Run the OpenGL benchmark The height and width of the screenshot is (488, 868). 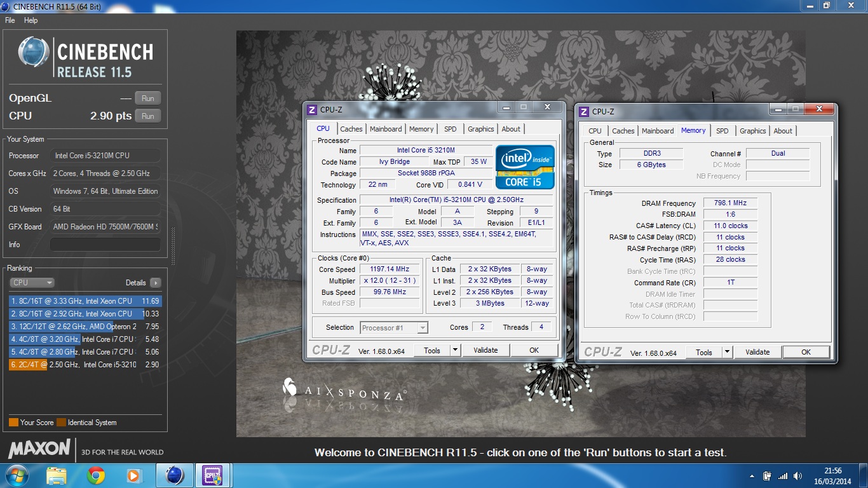coord(148,98)
